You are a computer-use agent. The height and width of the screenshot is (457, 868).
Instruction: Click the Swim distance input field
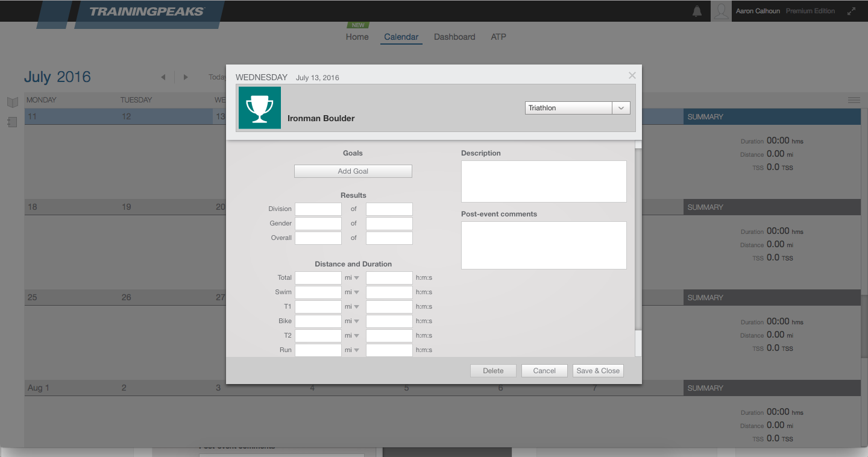pos(318,292)
